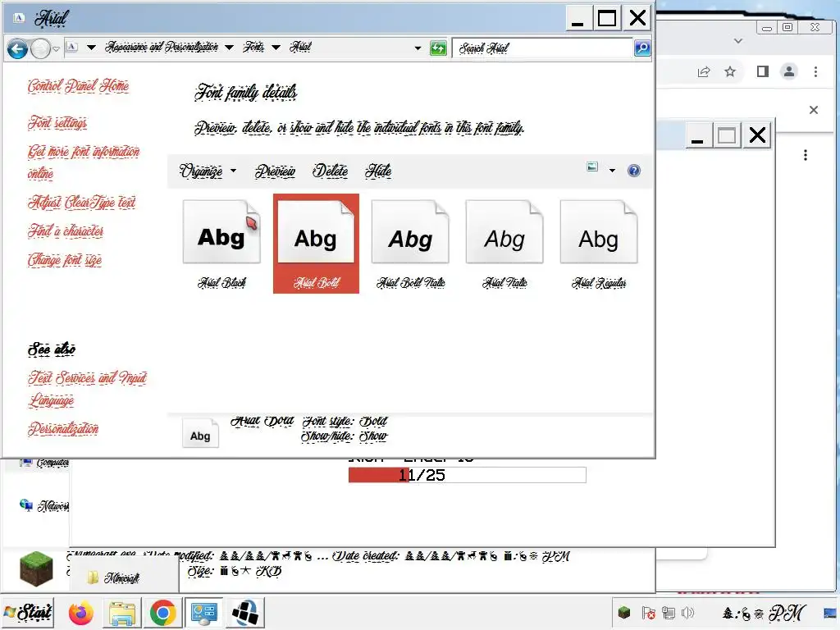The image size is (840, 630).
Task: Launch Firefox from taskbar
Action: (81, 613)
